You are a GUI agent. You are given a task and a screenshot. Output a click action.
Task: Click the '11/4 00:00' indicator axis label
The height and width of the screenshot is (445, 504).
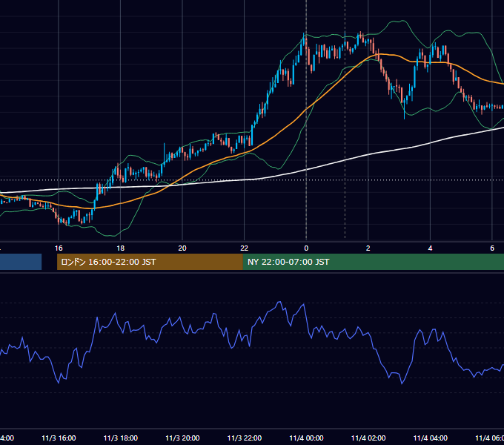[306, 438]
